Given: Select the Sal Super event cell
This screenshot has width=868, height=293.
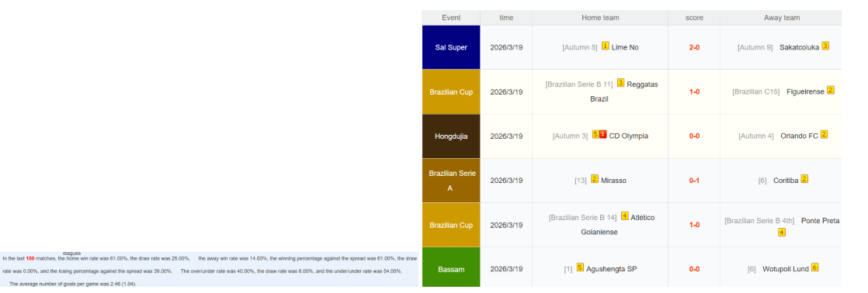Looking at the screenshot, I should click(x=451, y=47).
